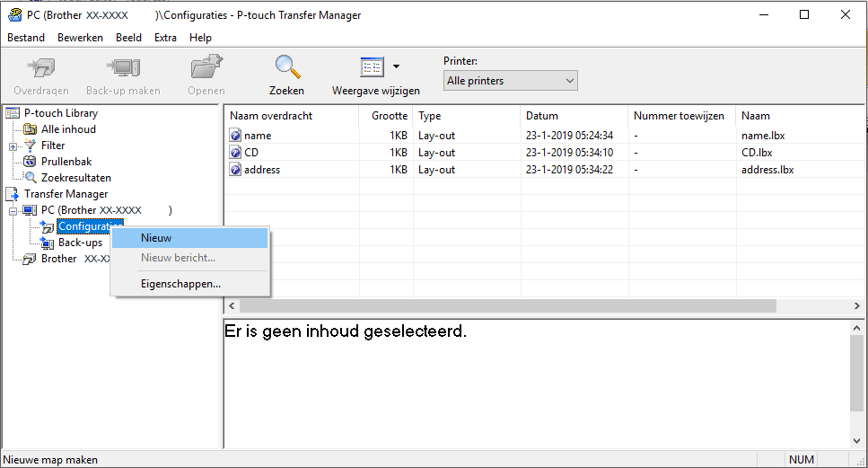The image size is (868, 468).
Task: Click the file name CD.lbx
Action: point(757,153)
